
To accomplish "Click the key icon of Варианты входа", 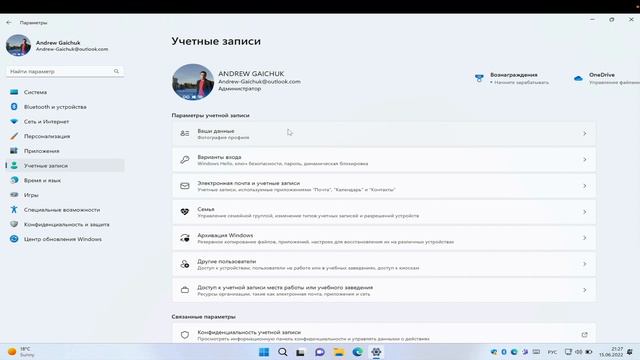I will tap(184, 160).
